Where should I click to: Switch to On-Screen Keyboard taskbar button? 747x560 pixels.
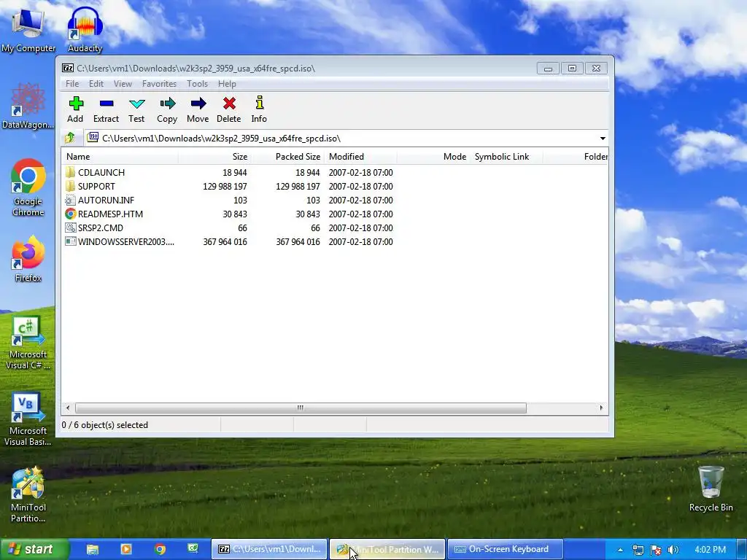[505, 550]
